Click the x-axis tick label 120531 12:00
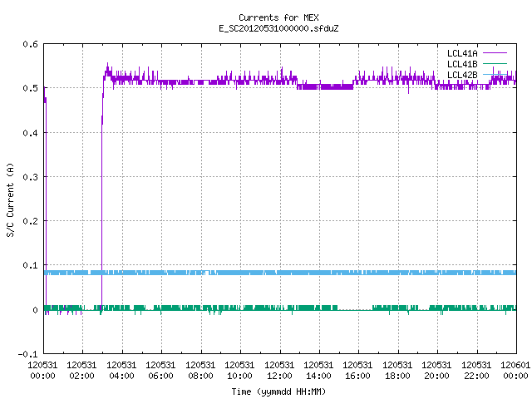 pyautogui.click(x=279, y=371)
